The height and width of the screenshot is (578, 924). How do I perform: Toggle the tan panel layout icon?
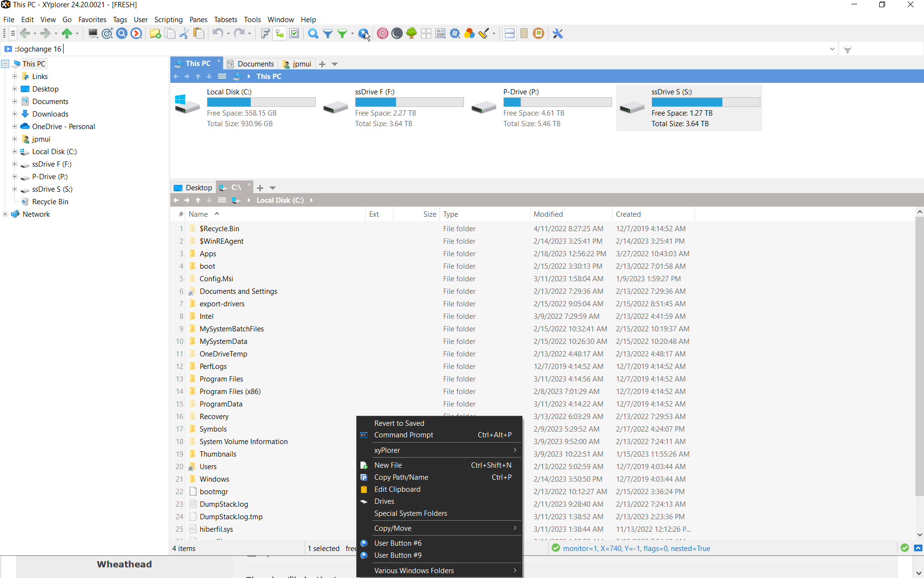pyautogui.click(x=524, y=33)
